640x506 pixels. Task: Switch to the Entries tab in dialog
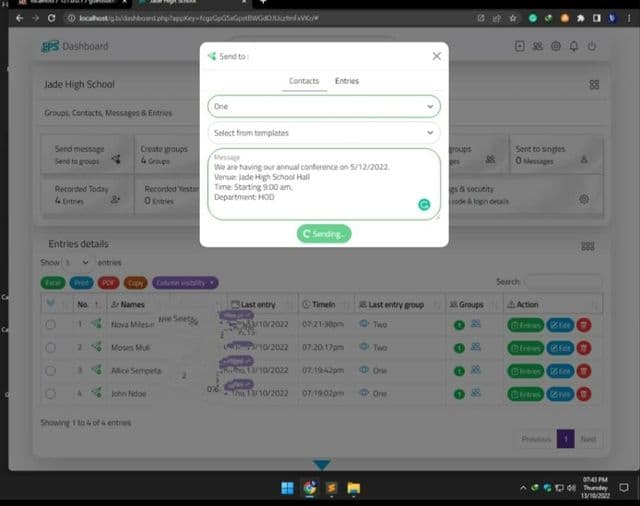coord(347,81)
